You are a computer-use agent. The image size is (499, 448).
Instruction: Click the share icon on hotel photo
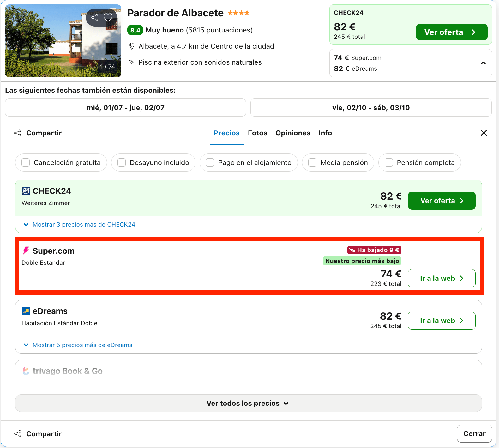(94, 17)
